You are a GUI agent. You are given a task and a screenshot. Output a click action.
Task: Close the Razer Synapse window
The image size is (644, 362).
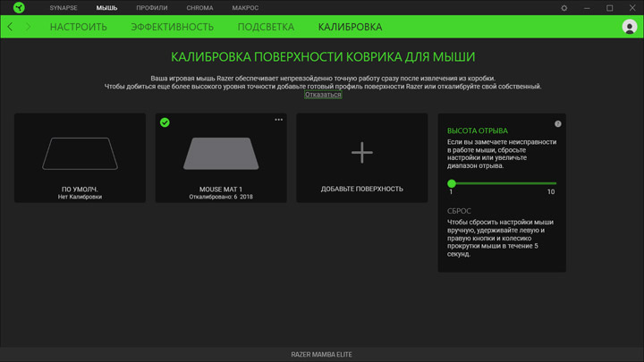tap(632, 8)
